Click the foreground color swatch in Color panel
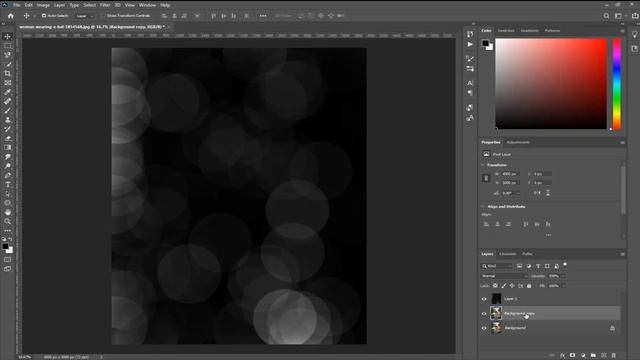 click(x=485, y=43)
